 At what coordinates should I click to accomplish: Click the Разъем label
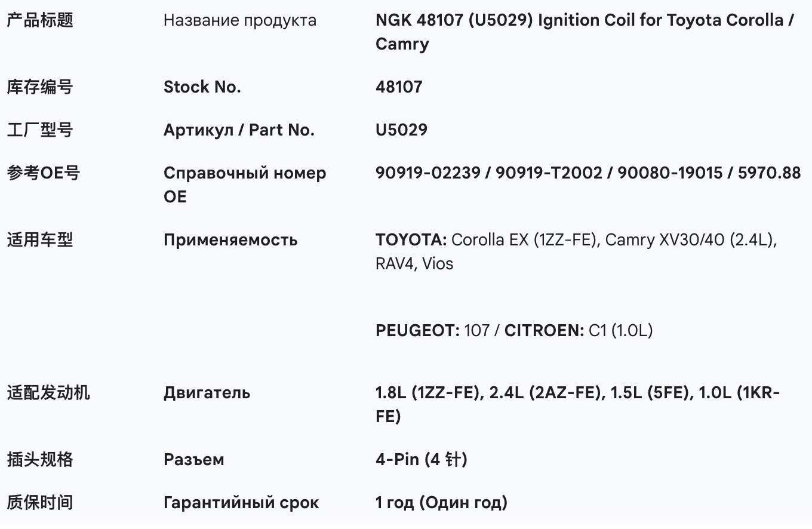[x=194, y=460]
